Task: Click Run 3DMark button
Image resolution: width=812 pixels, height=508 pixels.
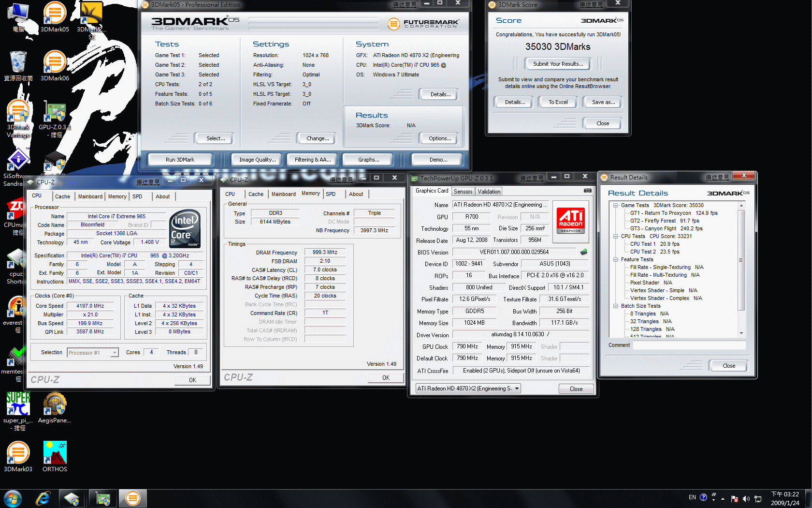Action: (x=180, y=160)
